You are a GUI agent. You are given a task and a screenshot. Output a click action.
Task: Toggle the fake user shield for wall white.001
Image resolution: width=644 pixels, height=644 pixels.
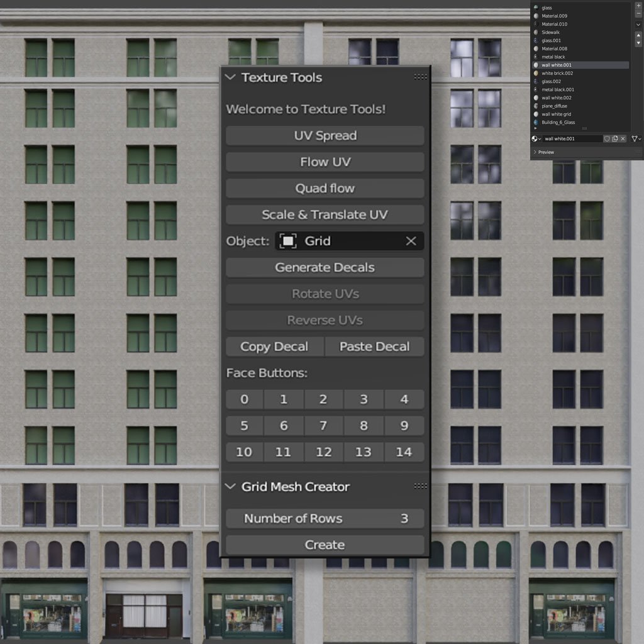tap(606, 138)
